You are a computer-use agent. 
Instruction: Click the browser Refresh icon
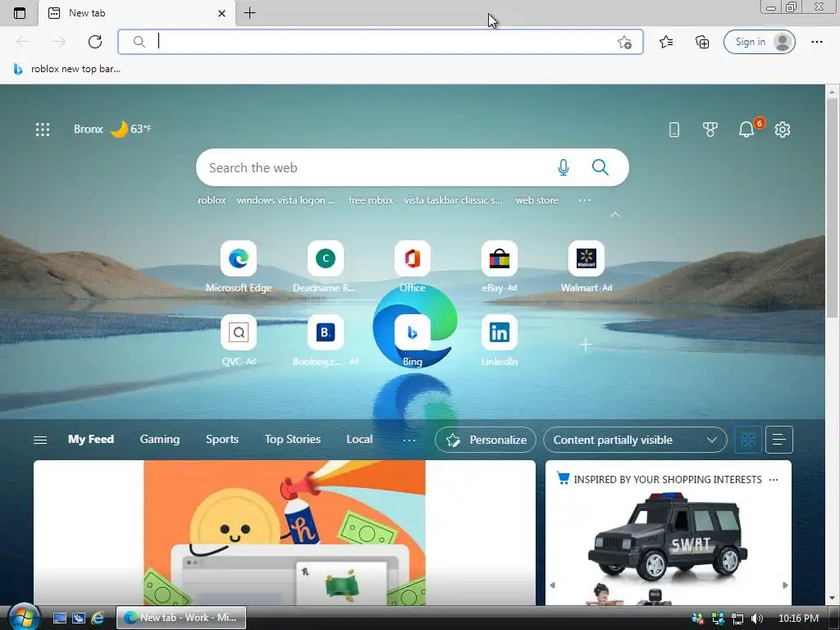95,42
